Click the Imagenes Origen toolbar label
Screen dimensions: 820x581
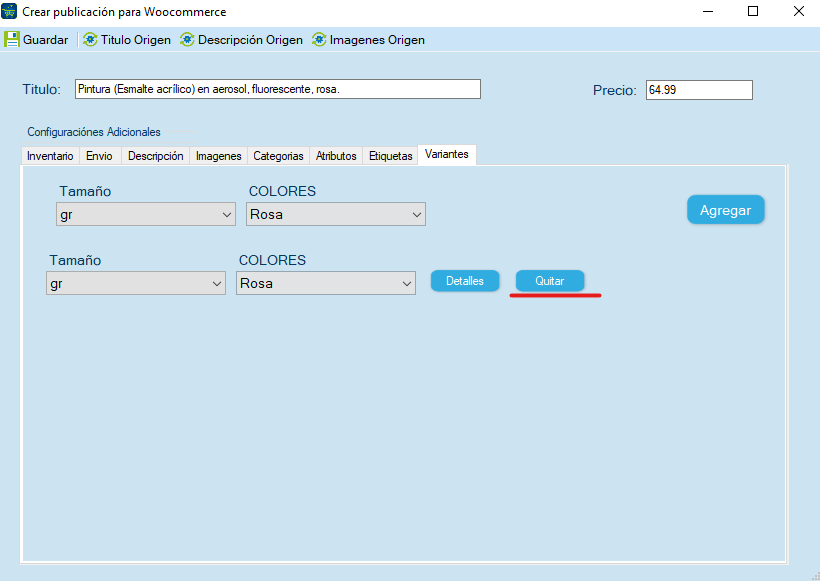(x=377, y=40)
